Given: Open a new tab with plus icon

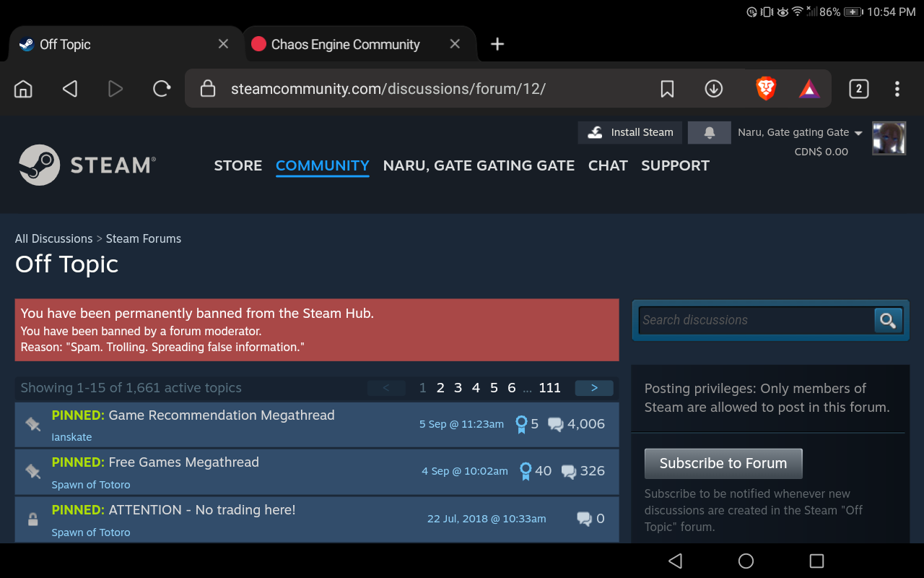Looking at the screenshot, I should pyautogui.click(x=497, y=44).
